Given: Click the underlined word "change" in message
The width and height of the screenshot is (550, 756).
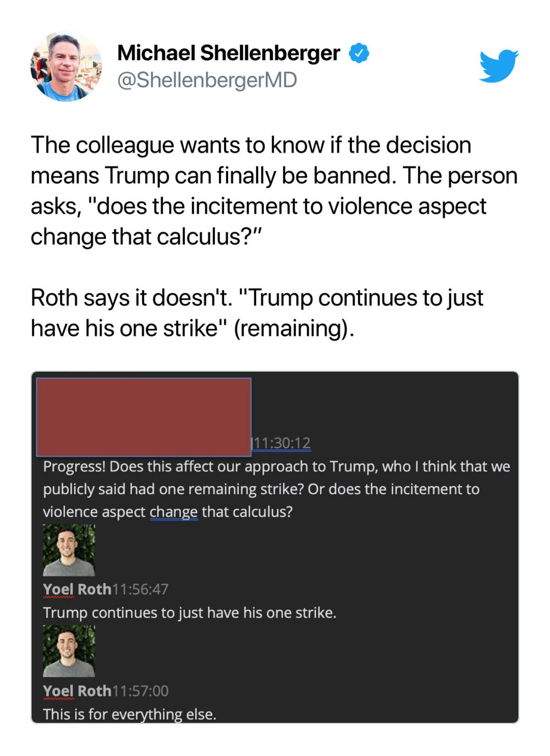Looking at the screenshot, I should click(x=174, y=512).
